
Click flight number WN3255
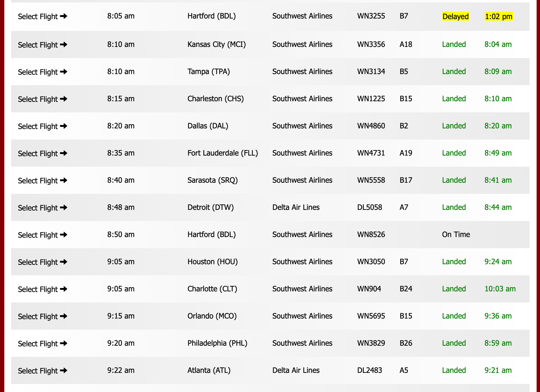[371, 16]
